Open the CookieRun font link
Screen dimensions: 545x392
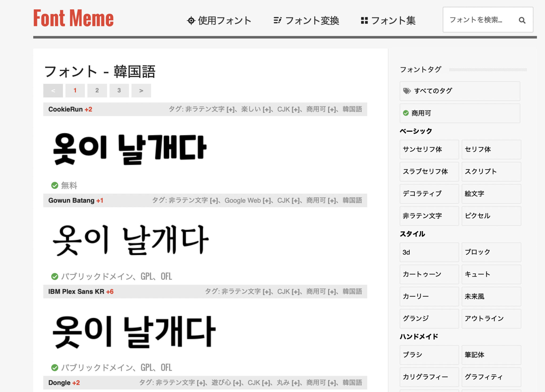click(65, 109)
